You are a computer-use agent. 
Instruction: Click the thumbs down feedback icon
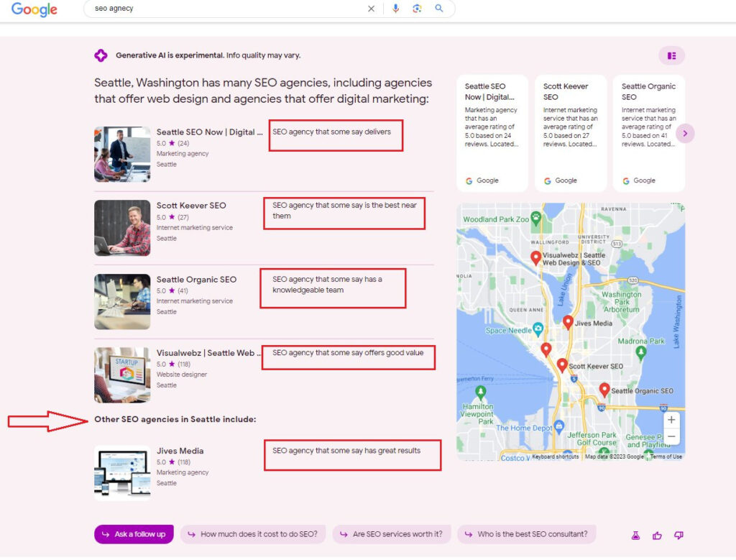[678, 535]
